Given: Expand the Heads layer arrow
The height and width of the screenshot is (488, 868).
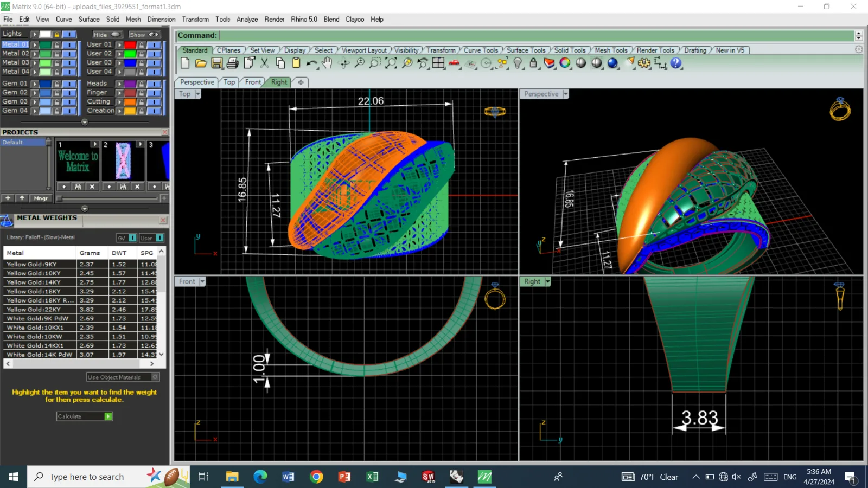Looking at the screenshot, I should point(119,84).
